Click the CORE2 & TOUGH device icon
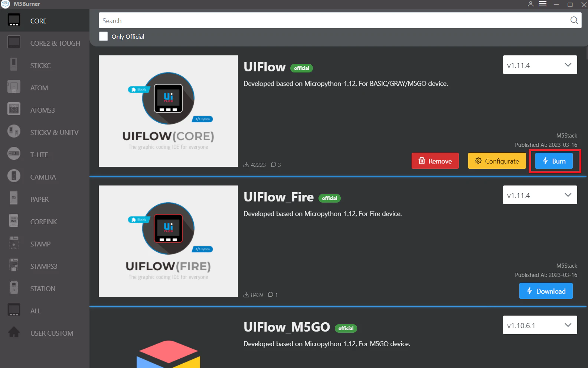 14,42
